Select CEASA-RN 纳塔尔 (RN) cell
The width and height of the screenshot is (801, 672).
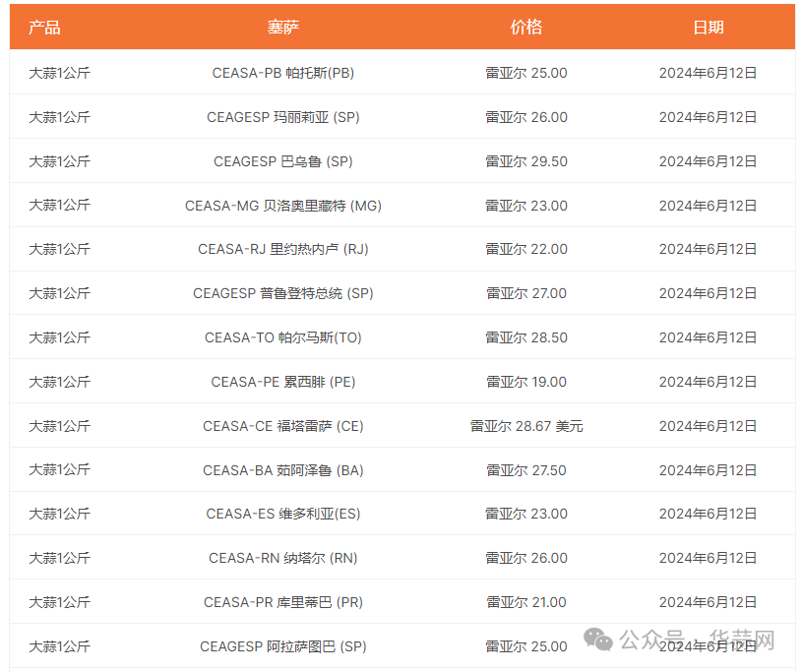coord(283,558)
